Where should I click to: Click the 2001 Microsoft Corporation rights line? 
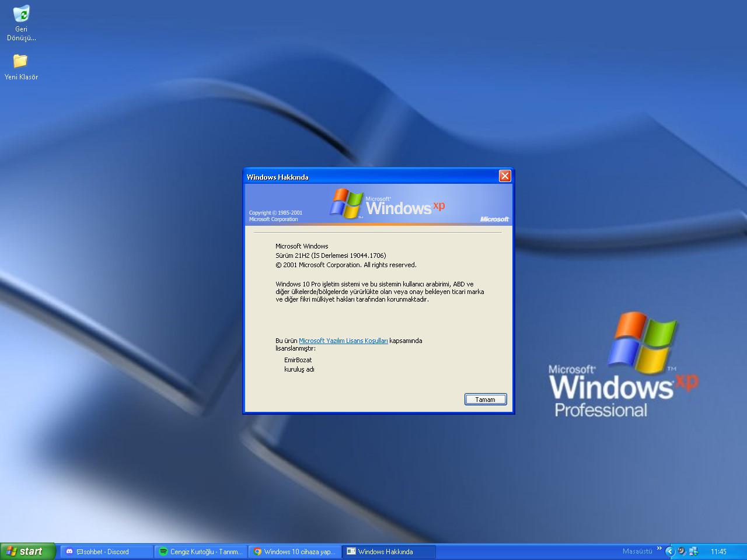[x=346, y=265]
